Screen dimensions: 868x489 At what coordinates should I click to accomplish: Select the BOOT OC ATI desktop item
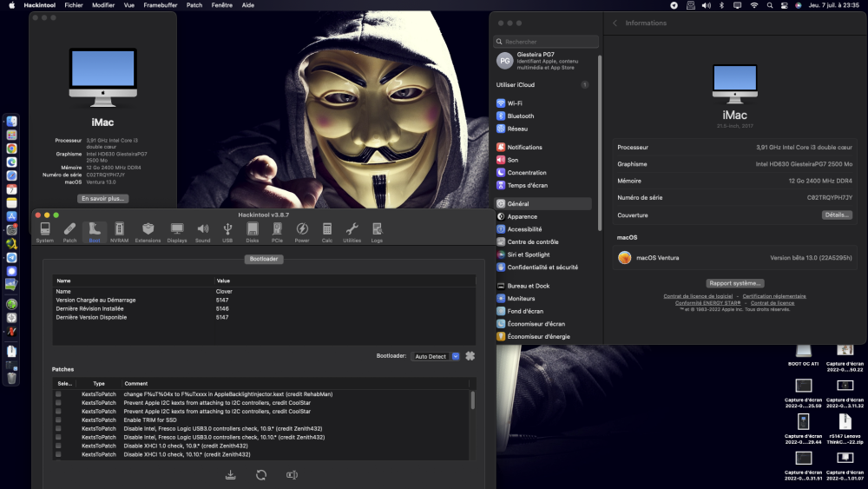point(803,355)
